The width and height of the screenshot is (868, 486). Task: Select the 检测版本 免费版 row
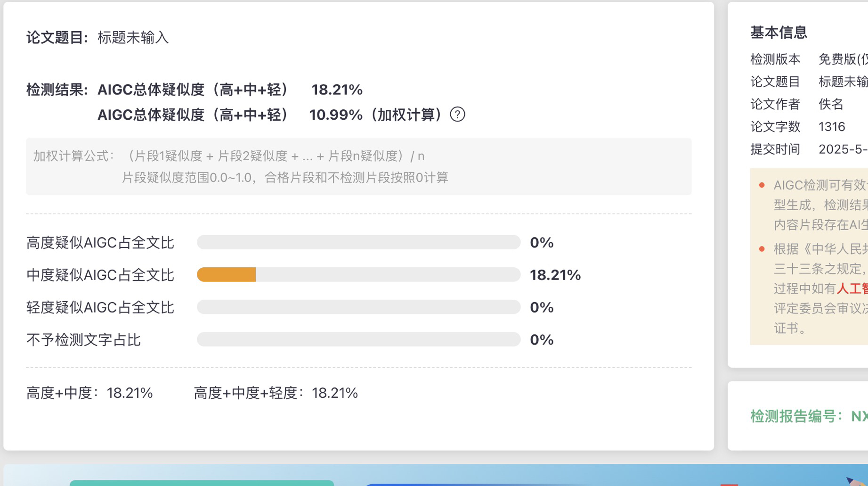tap(809, 59)
